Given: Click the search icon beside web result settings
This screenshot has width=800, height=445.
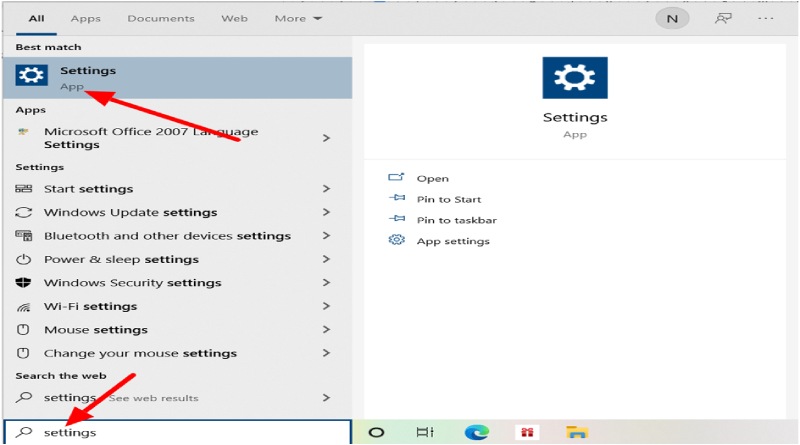Looking at the screenshot, I should tap(23, 398).
